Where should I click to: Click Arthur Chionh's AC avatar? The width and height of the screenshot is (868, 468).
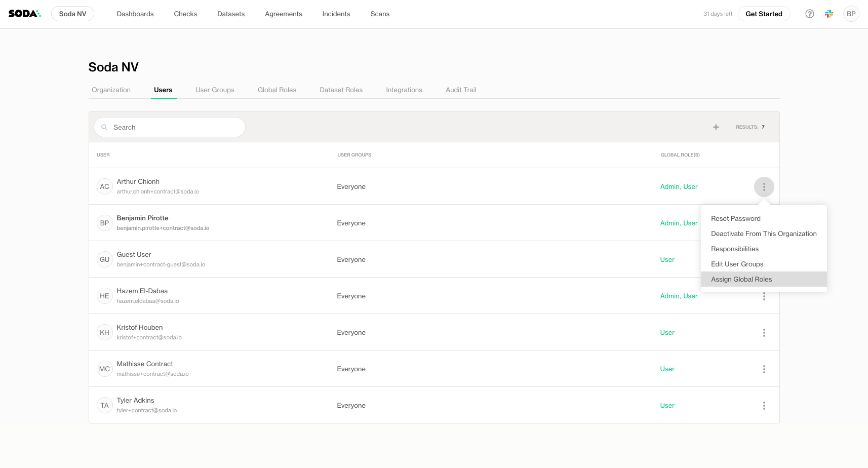click(104, 186)
